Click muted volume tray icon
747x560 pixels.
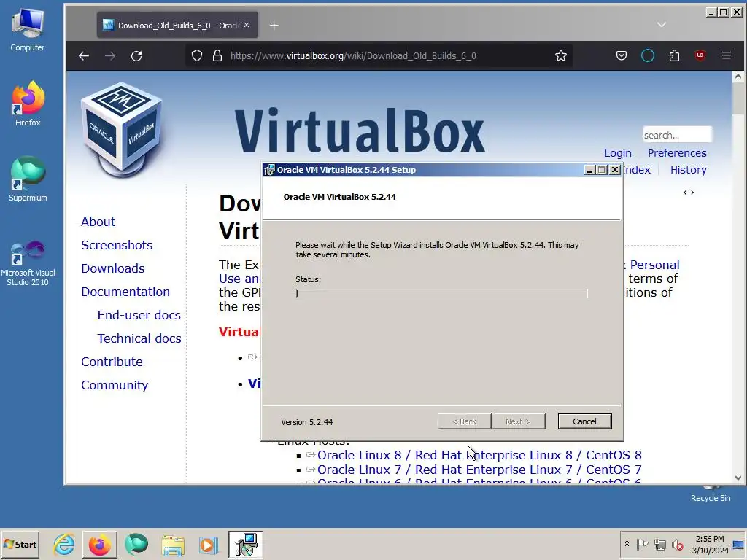click(677, 544)
